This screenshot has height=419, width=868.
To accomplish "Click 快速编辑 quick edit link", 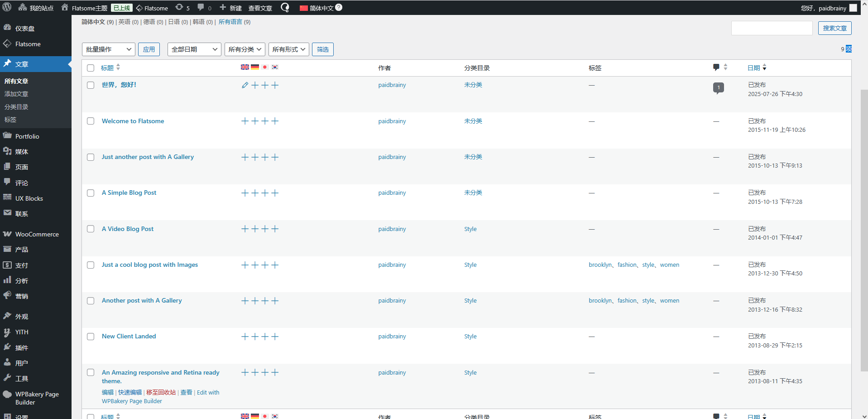I will coord(130,392).
